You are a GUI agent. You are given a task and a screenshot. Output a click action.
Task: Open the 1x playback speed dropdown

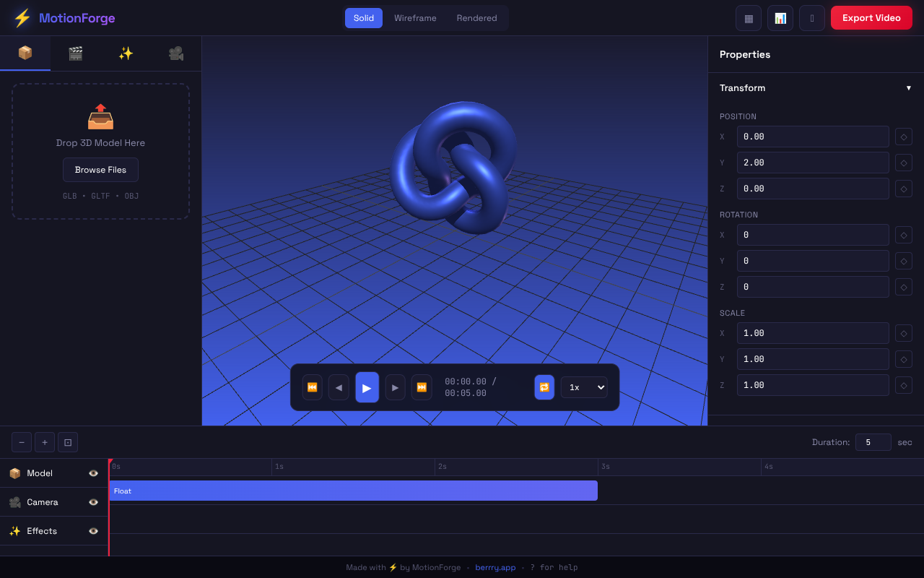[x=584, y=387]
